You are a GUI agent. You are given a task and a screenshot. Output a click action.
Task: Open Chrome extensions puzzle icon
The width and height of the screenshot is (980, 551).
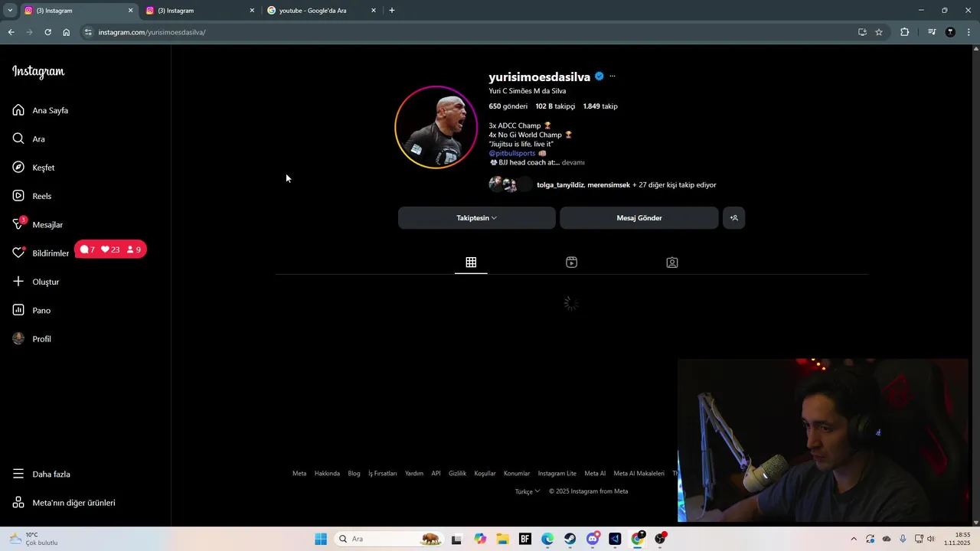905,32
